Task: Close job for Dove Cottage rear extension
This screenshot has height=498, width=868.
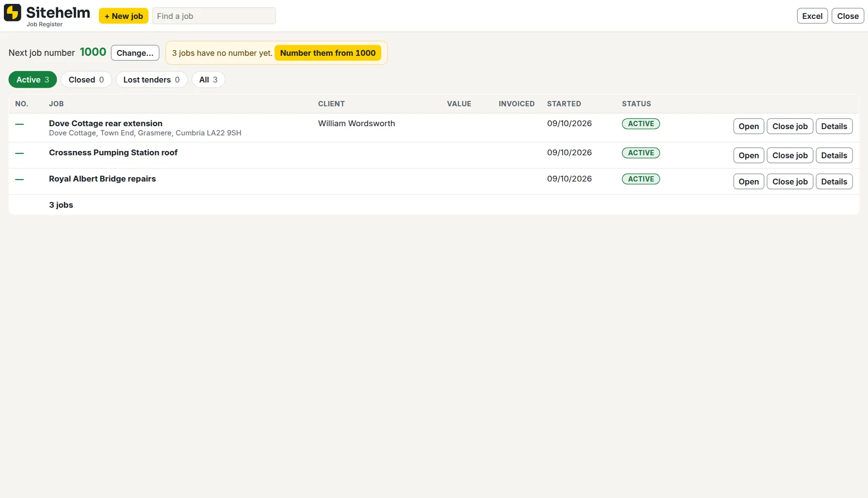Action: pos(790,126)
